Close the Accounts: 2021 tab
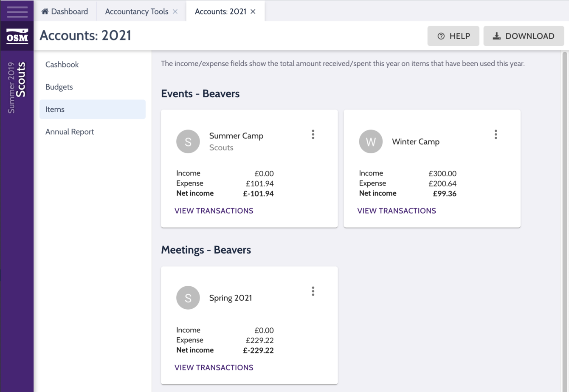 [253, 11]
